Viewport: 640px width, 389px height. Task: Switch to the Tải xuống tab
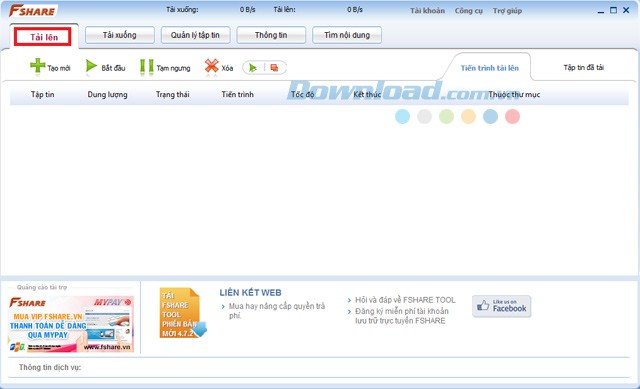(120, 35)
